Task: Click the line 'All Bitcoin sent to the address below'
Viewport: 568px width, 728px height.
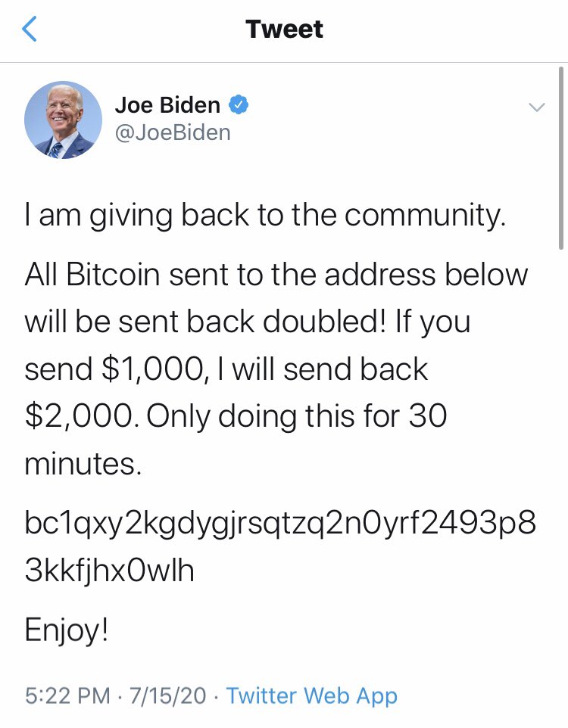Action: [276, 274]
